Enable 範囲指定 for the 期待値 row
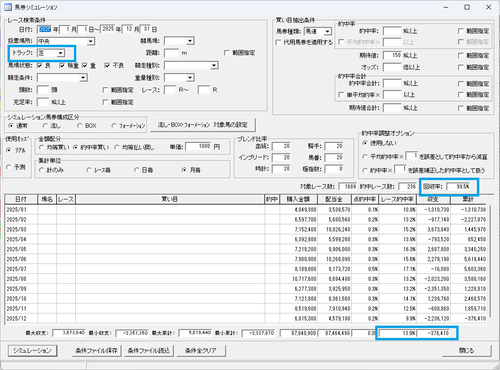 [461, 55]
